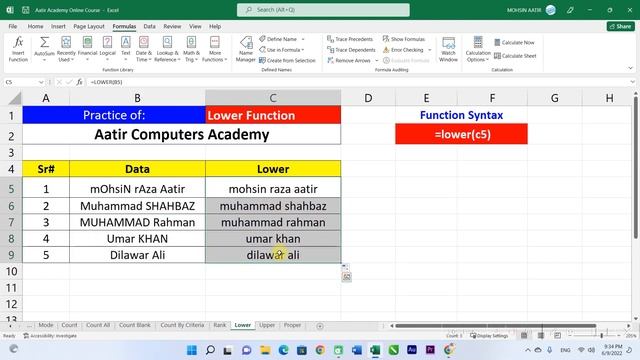
Task: Open Date & Time functions
Action: tap(144, 49)
